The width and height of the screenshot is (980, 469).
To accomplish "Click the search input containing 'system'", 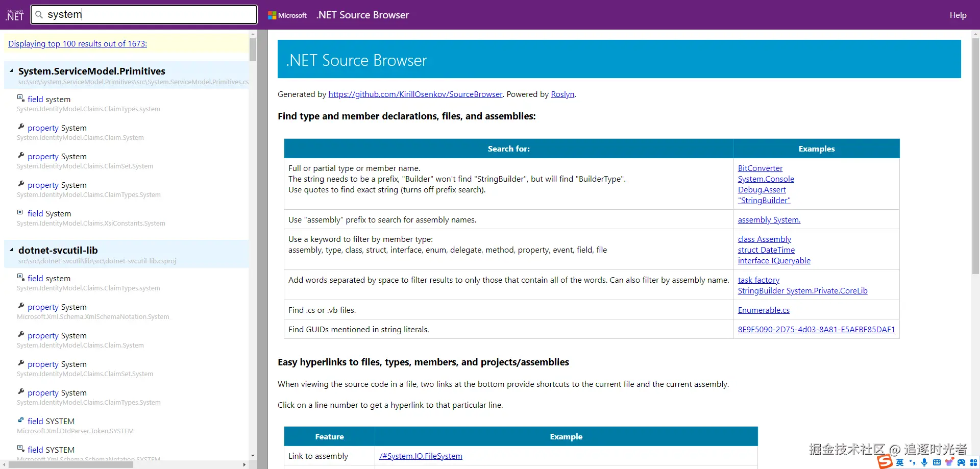I will (144, 15).
